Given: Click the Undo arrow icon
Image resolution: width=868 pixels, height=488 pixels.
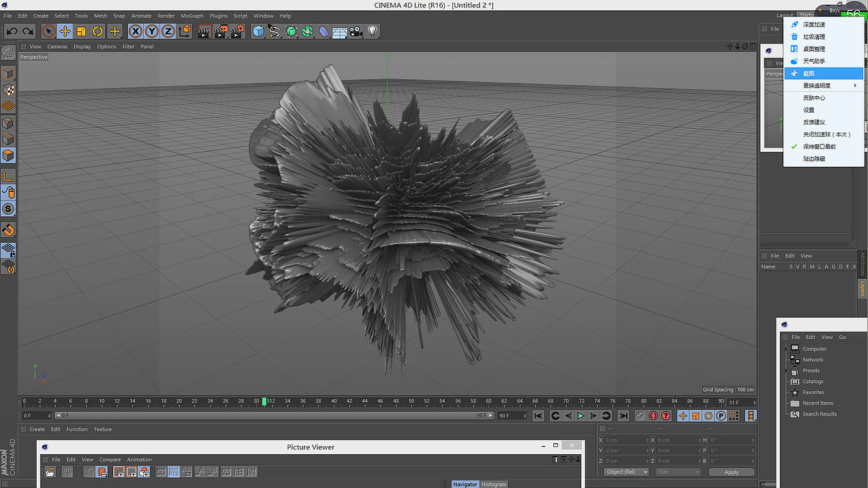Looking at the screenshot, I should pyautogui.click(x=12, y=31).
